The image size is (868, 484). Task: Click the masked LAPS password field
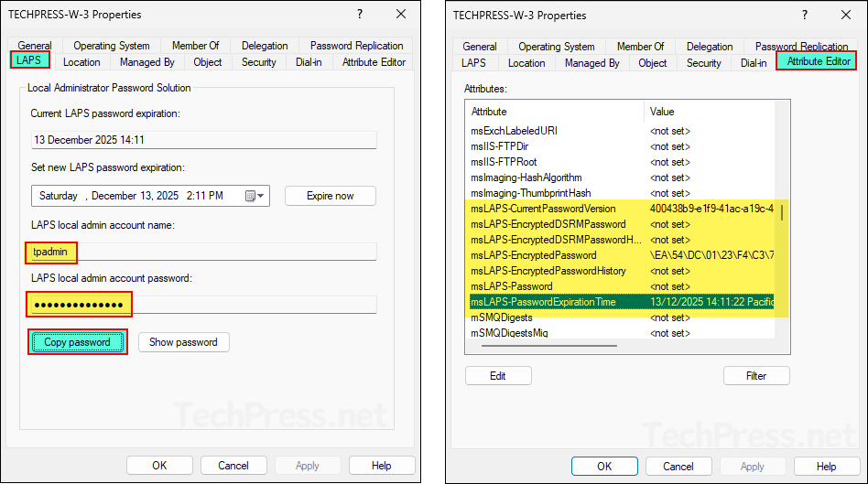pyautogui.click(x=203, y=305)
